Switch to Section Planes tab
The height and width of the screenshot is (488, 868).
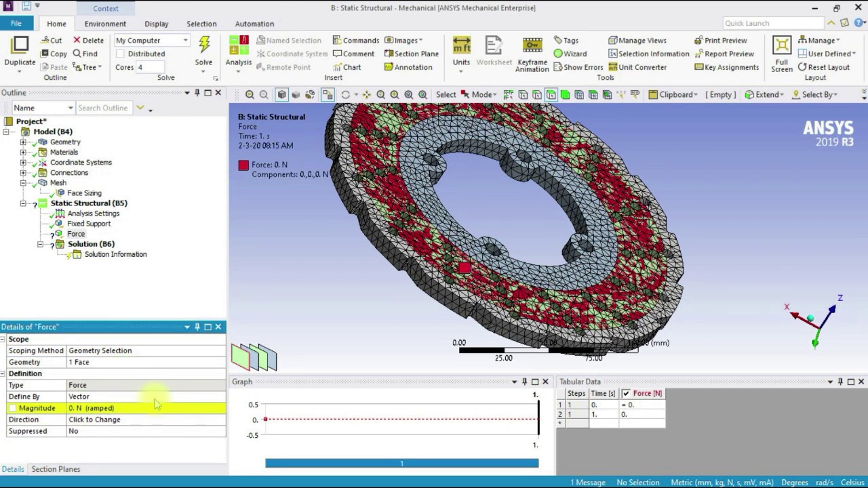56,469
